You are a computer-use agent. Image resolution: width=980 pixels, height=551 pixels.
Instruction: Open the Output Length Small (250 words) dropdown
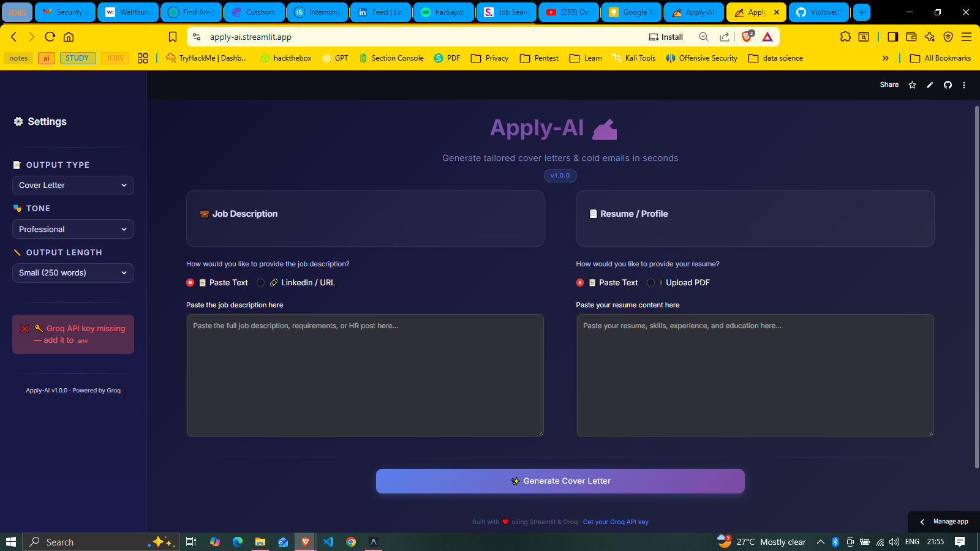73,273
